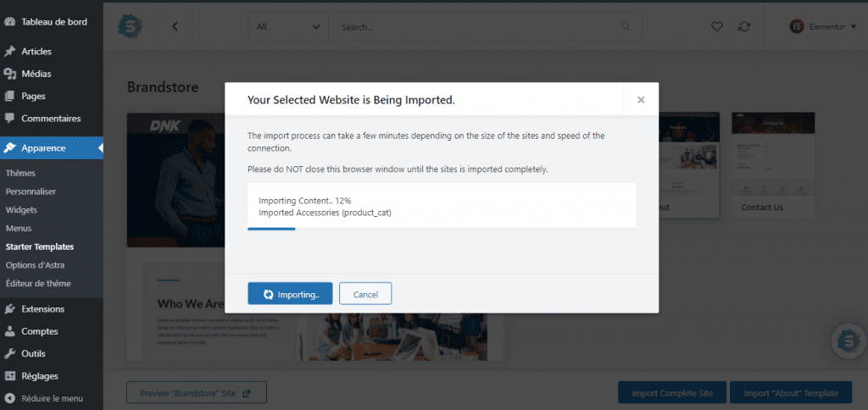This screenshot has width=868, height=410.
Task: Open Tableau de bord dashboard icon
Action: (x=9, y=22)
